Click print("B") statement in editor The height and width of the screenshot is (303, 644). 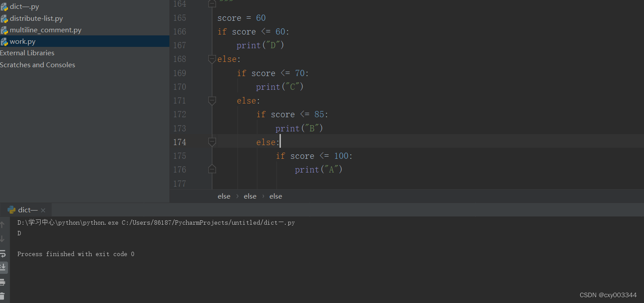click(x=299, y=128)
